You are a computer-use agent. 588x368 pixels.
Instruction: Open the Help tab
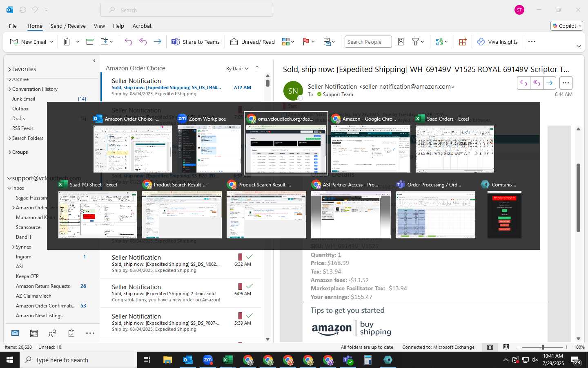tap(118, 26)
